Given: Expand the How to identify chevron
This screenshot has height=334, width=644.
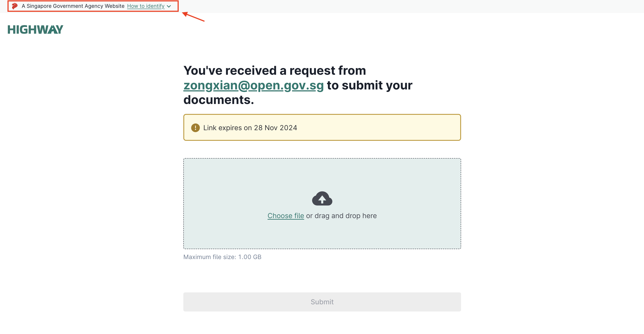Looking at the screenshot, I should click(x=169, y=6).
